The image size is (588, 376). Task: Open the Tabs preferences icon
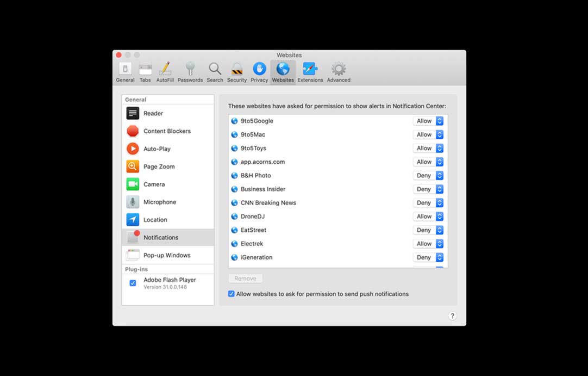pyautogui.click(x=145, y=69)
